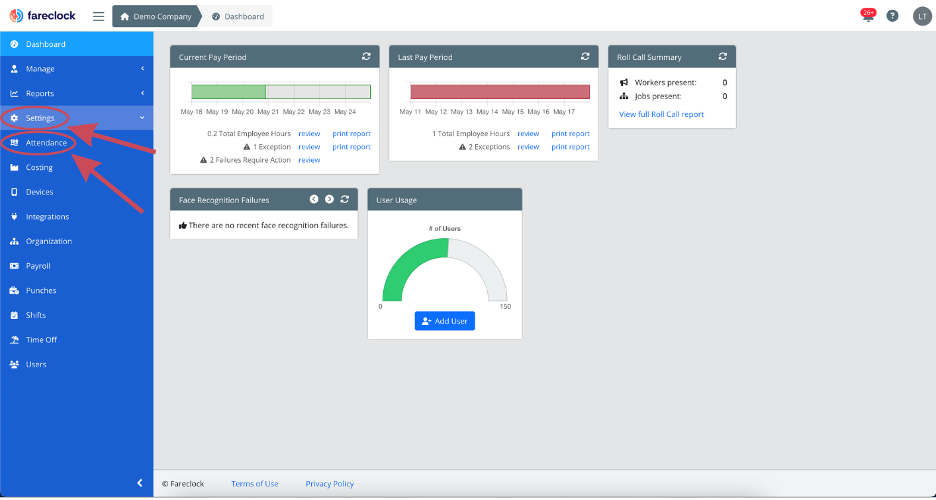Viewport: 936px width, 500px height.
Task: Click Demo Company breadcrumb
Action: tap(156, 17)
